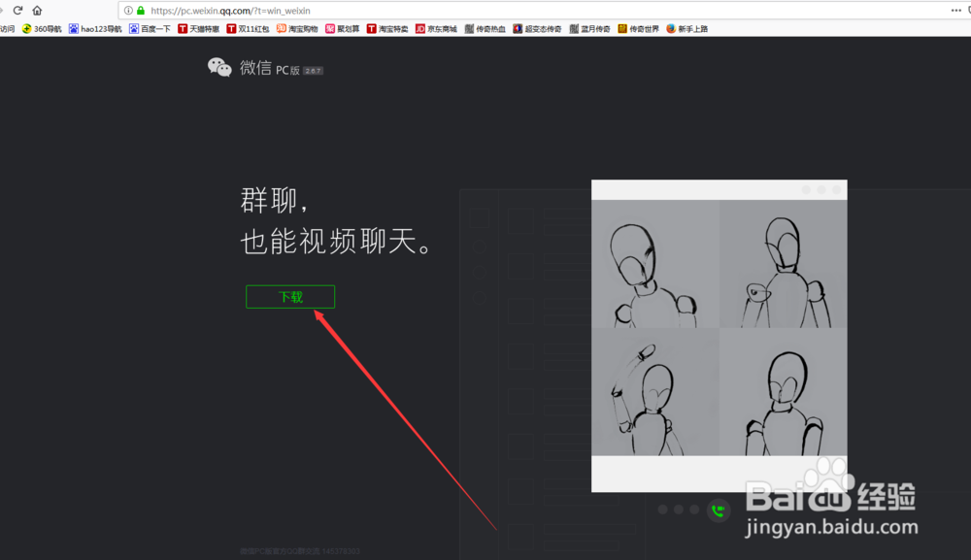Go to browser home page icon

(x=37, y=11)
